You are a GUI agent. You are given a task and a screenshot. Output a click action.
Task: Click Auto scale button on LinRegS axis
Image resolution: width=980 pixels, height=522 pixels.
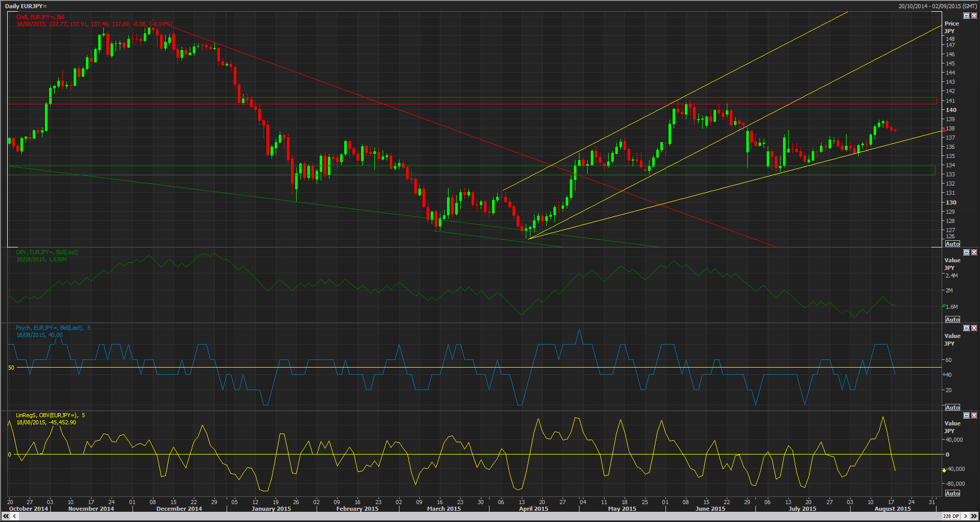point(952,493)
